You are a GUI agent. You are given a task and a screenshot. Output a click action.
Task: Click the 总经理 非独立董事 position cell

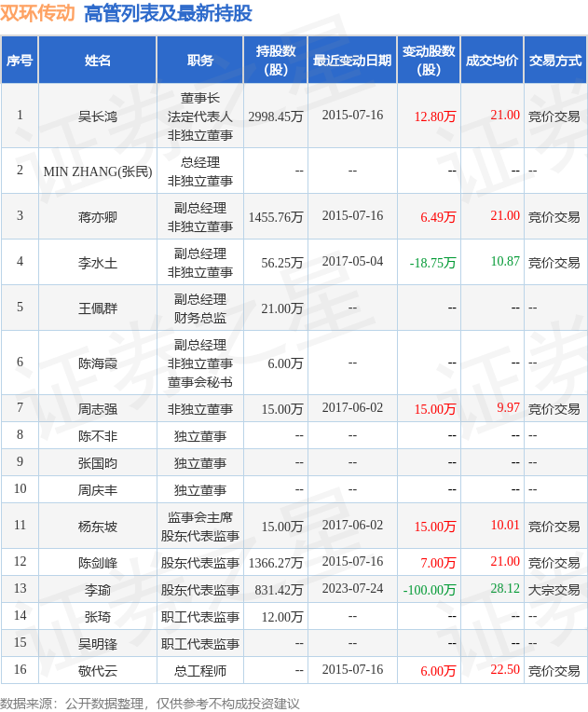tap(200, 171)
